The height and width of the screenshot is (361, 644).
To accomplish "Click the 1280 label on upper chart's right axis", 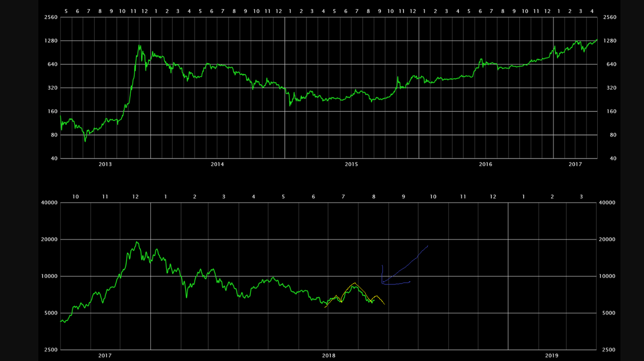I will point(609,41).
